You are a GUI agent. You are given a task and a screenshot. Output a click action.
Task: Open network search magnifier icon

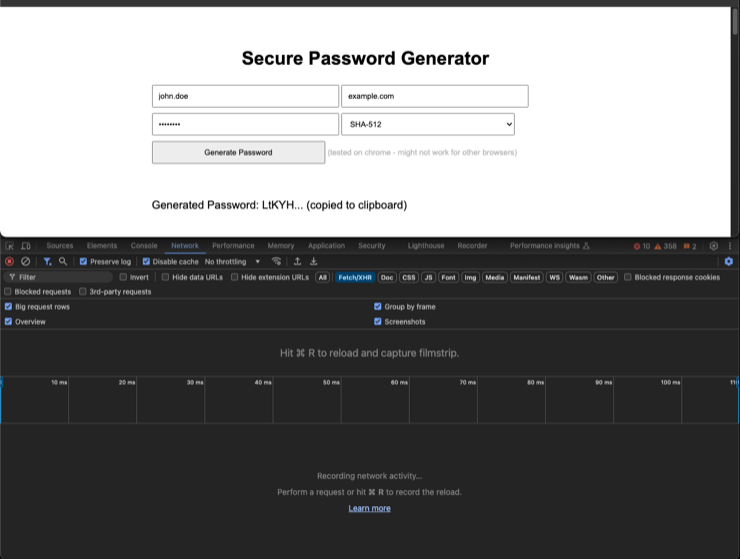pyautogui.click(x=63, y=261)
